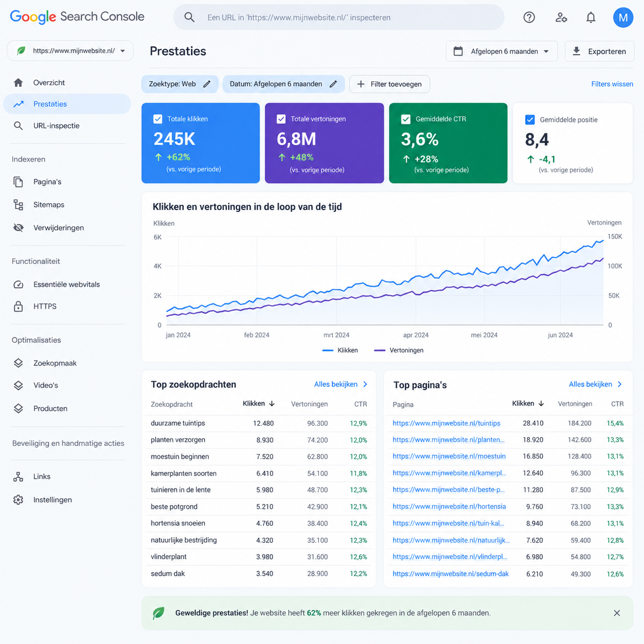Click the search magnifier icon in URL bar

point(190,17)
